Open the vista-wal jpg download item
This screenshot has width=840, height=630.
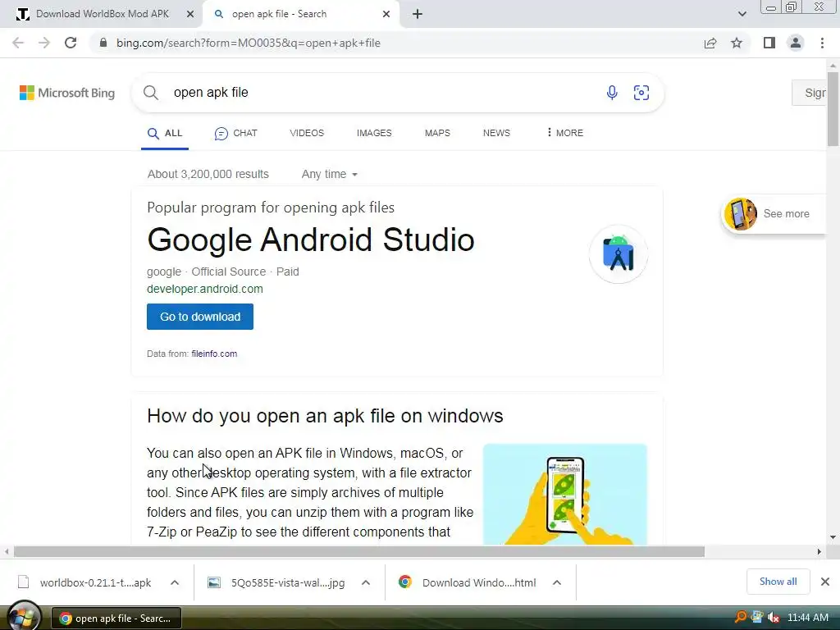coord(276,582)
